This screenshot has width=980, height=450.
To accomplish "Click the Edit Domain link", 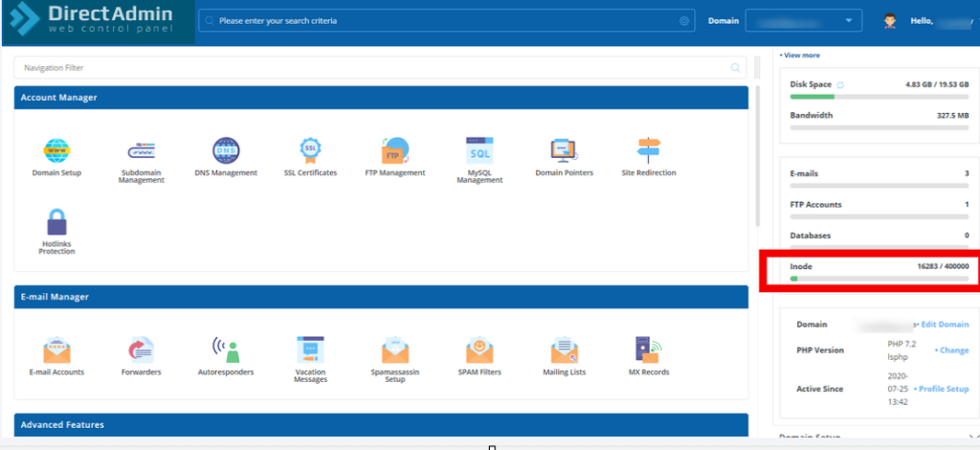I will click(x=946, y=325).
